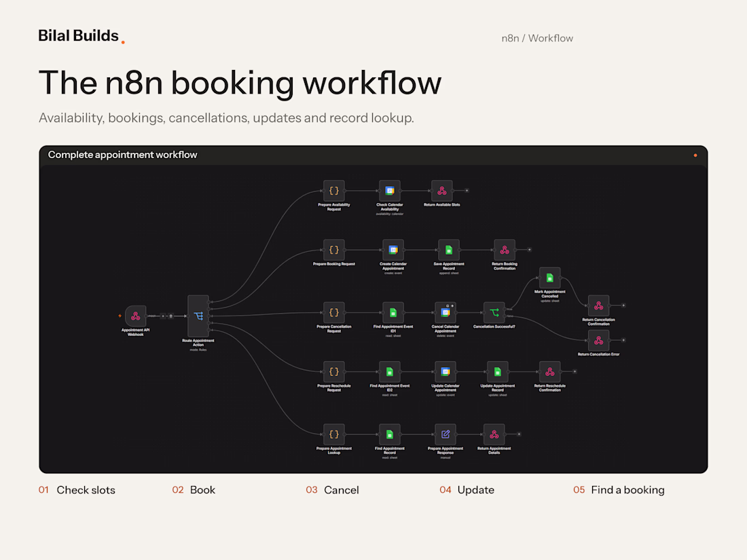Viewport: 747px width, 560px height.
Task: Select the Find Appointment Record sheet node
Action: point(390,434)
